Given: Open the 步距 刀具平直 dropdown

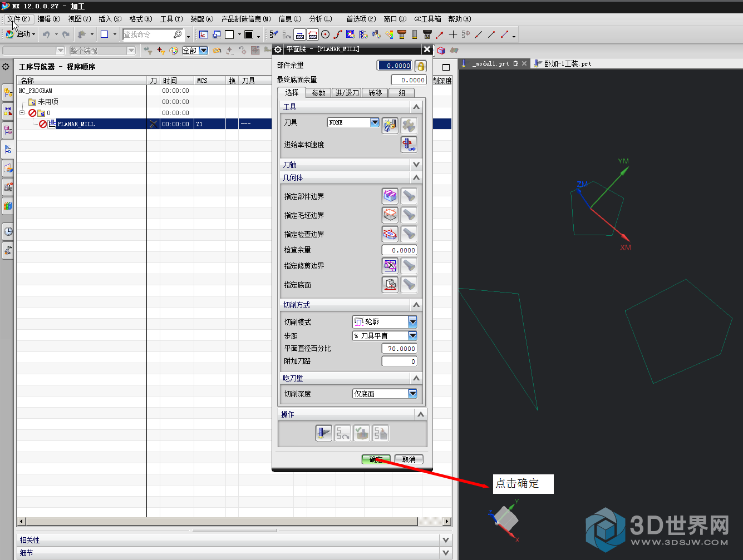Looking at the screenshot, I should (x=412, y=336).
